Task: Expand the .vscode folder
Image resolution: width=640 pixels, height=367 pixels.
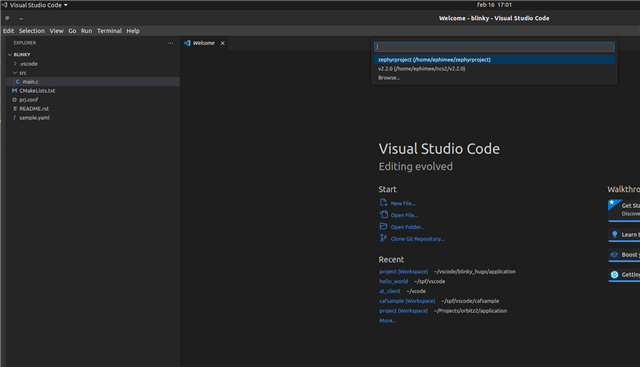Action: 15,64
